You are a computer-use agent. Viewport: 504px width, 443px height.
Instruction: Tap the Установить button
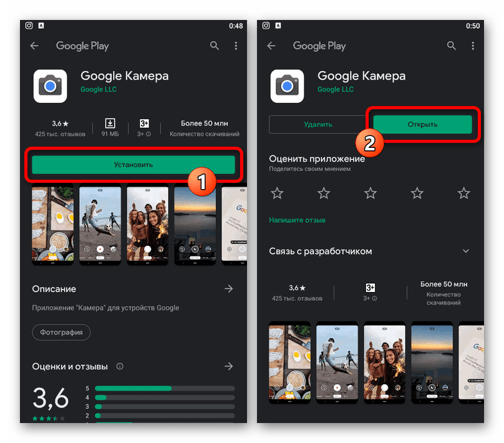pyautogui.click(x=133, y=165)
